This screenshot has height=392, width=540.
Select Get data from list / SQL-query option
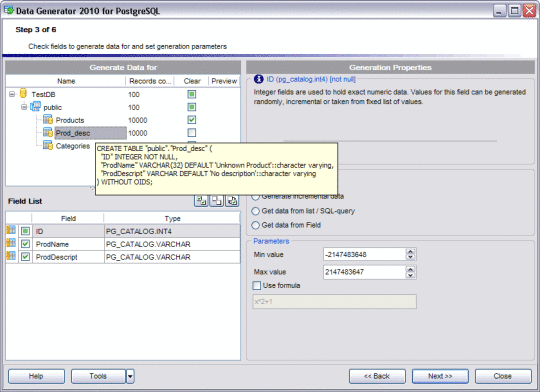pos(255,211)
